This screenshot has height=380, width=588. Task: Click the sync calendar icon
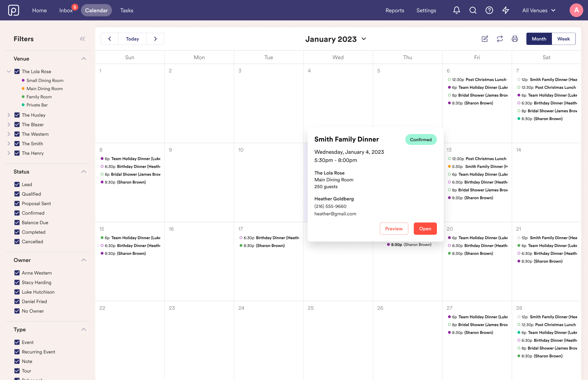pos(500,39)
